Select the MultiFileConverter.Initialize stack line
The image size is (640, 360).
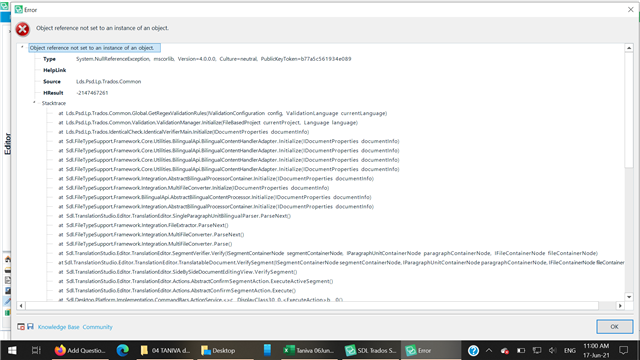193,188
